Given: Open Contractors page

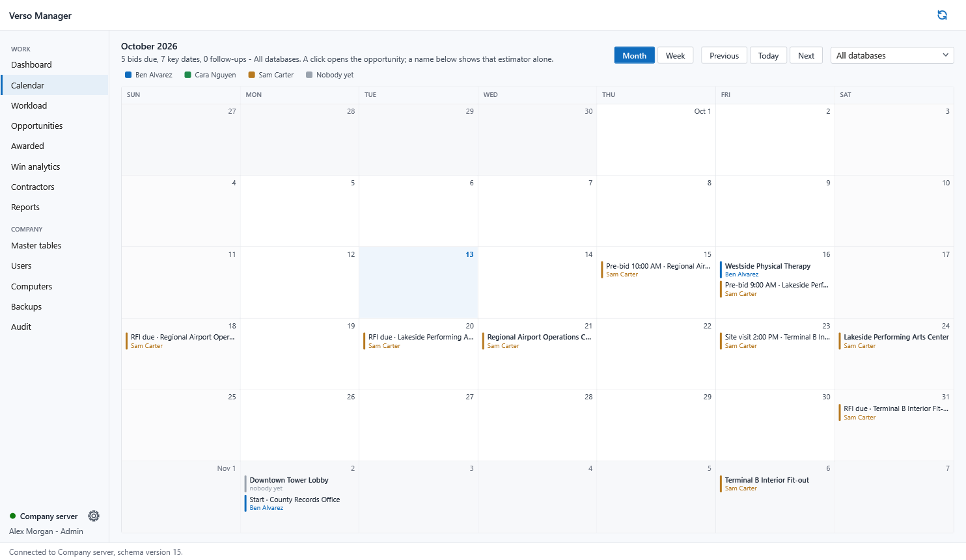Looking at the screenshot, I should tap(55, 187).
